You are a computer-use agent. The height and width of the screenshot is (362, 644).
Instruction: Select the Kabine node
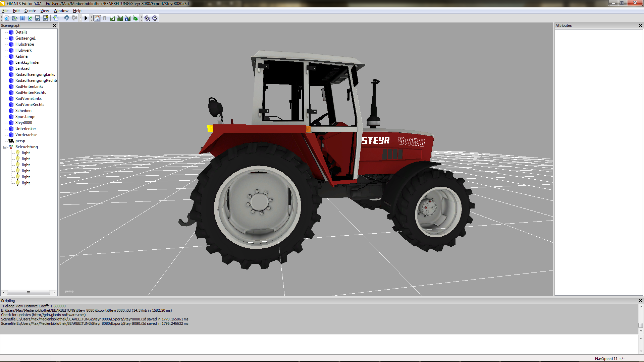tap(21, 56)
